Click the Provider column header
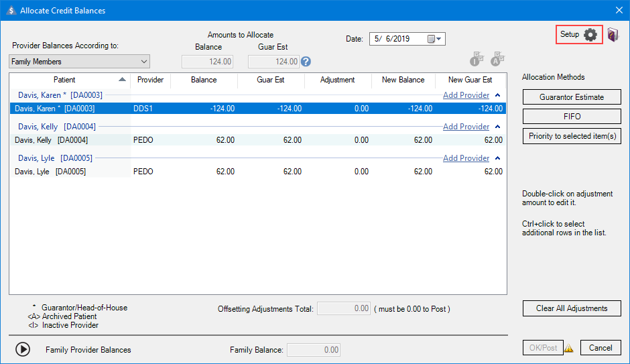Image resolution: width=630 pixels, height=364 pixels. click(x=150, y=80)
